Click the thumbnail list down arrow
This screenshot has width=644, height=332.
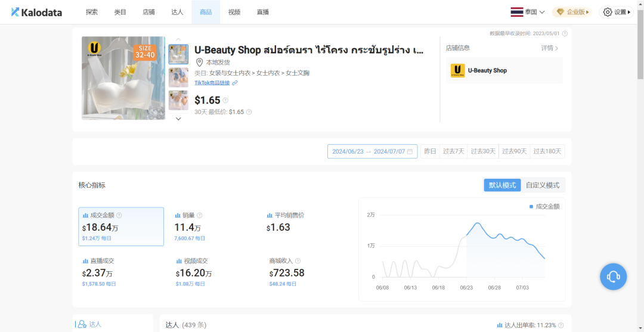click(x=178, y=119)
